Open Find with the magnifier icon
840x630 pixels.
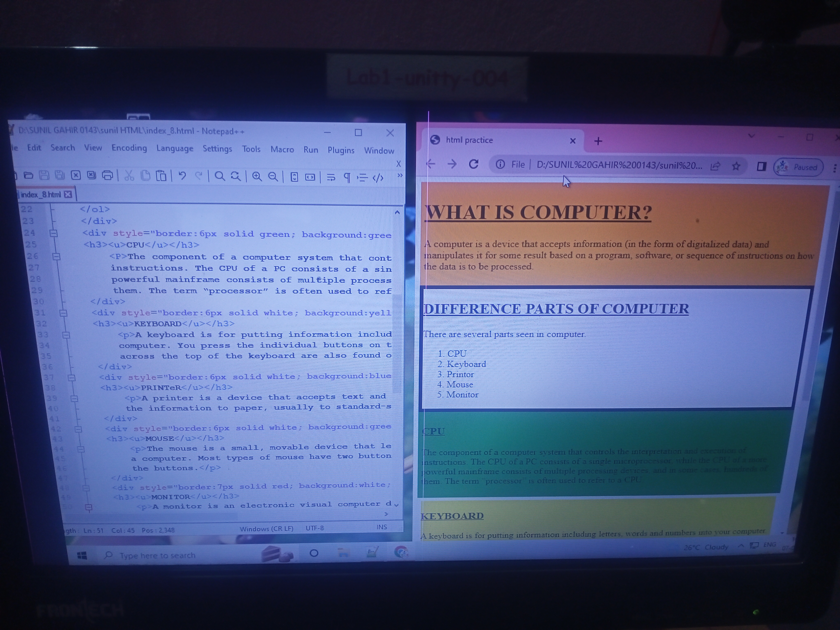[219, 176]
